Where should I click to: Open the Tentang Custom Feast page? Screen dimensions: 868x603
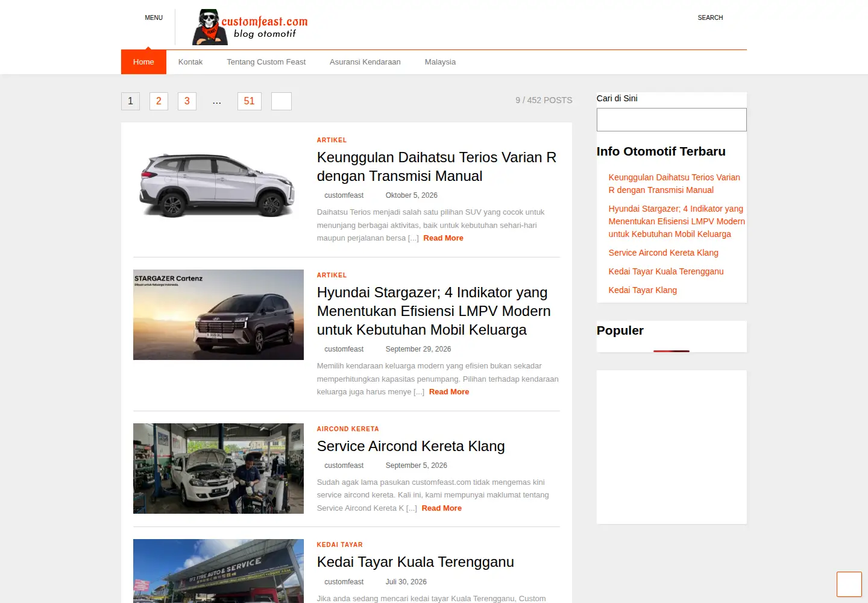coord(266,62)
